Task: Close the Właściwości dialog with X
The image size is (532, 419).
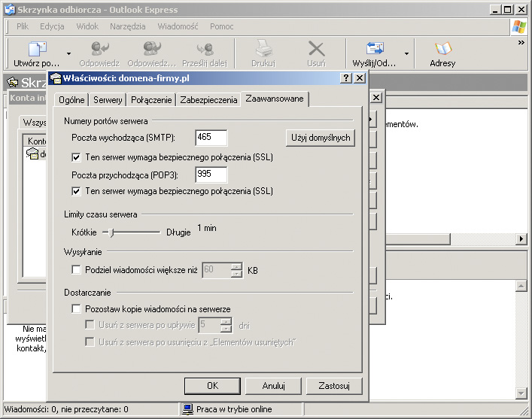Action: [360, 78]
